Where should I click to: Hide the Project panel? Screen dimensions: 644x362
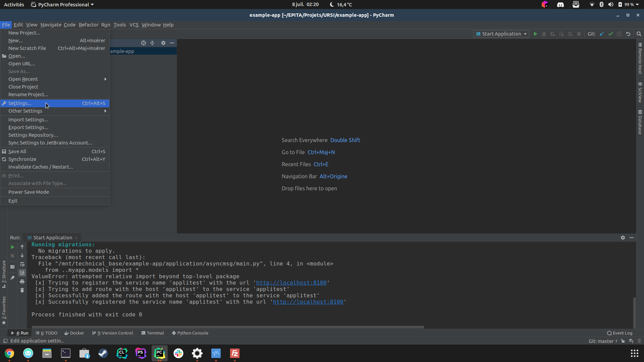pos(172,43)
